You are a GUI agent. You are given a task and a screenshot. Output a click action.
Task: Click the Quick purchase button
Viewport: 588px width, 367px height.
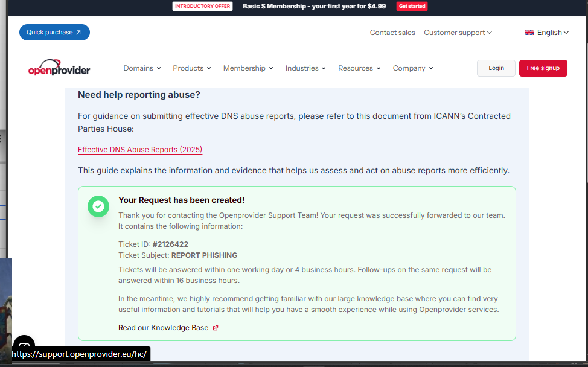pyautogui.click(x=54, y=32)
